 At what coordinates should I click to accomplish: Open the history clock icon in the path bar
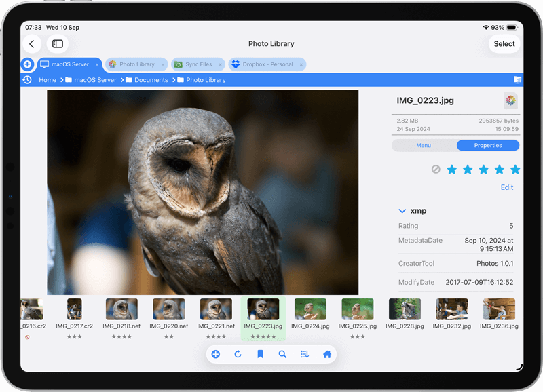[x=27, y=80]
